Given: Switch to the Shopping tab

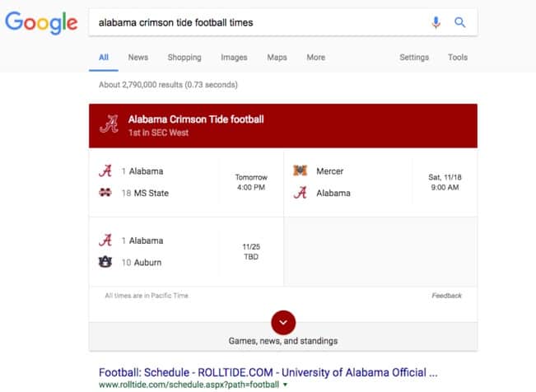Looking at the screenshot, I should tap(184, 58).
